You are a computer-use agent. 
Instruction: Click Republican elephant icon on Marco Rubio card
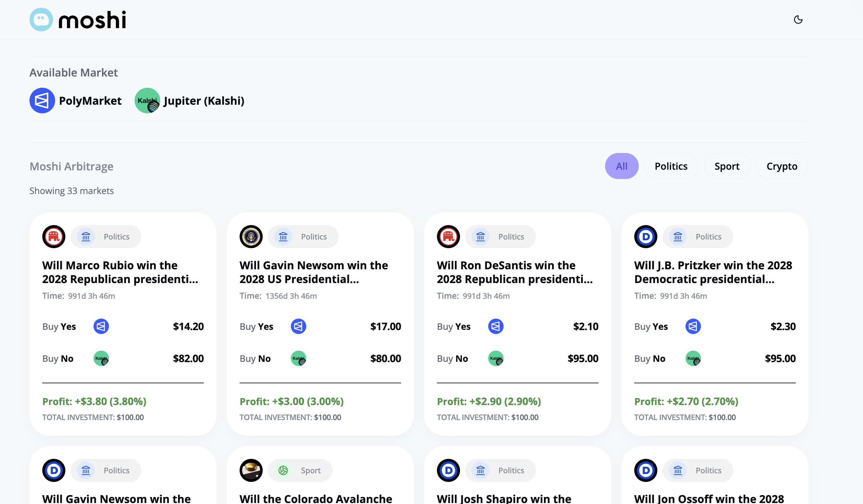click(54, 237)
